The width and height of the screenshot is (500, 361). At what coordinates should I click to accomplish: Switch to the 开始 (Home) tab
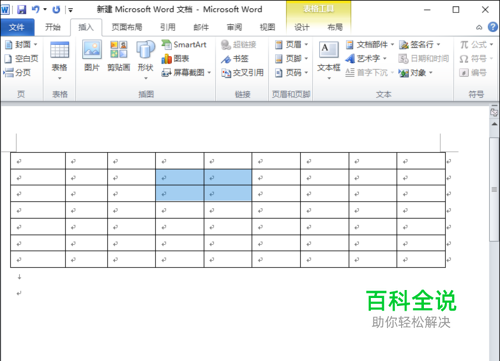pyautogui.click(x=53, y=27)
